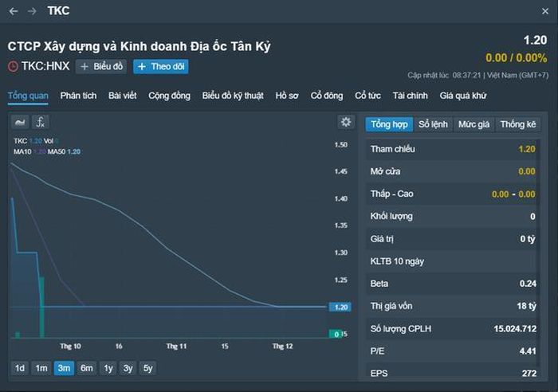Click the MA50 legend label
The image size is (558, 392).
pyautogui.click(x=57, y=151)
